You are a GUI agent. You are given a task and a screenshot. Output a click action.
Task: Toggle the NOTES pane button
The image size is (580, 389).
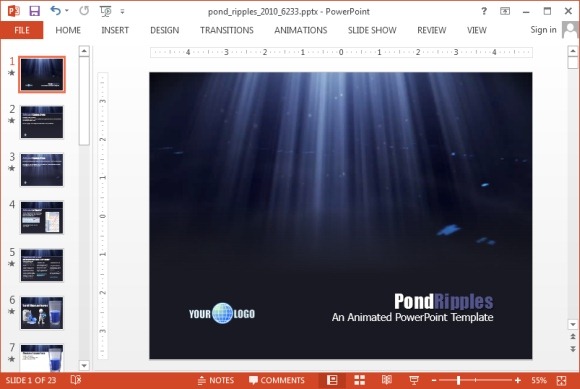(x=216, y=380)
